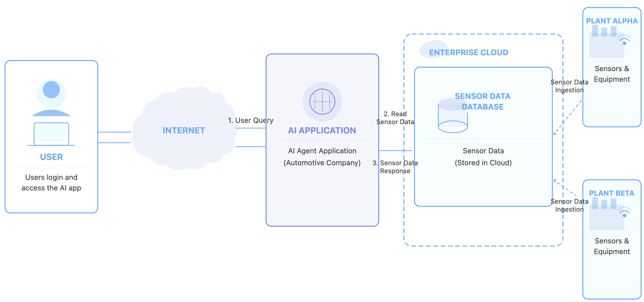Select the PLANT BETA heading
644x302 pixels.
point(611,193)
